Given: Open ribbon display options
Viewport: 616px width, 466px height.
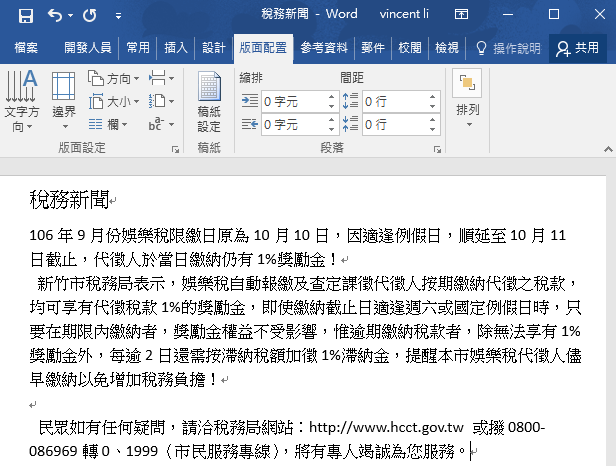Looking at the screenshot, I should (461, 15).
